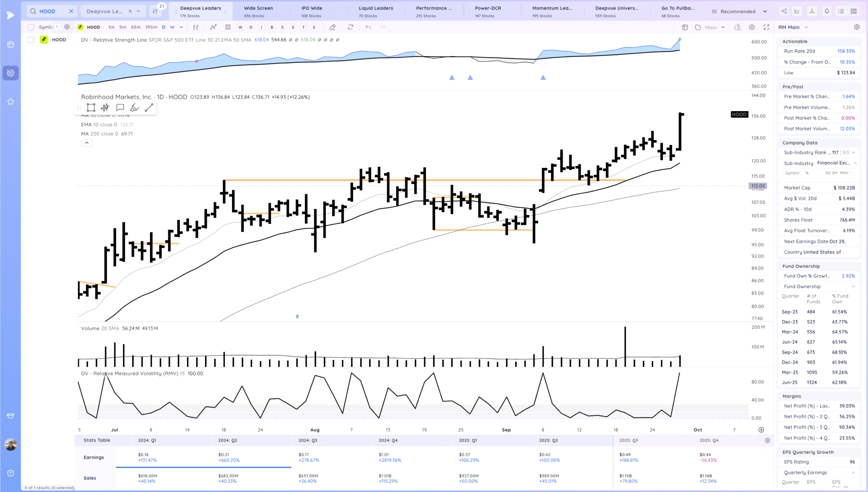Screen dimensions: 868x492
Task: Select the candlestick measure drawing tool
Action: click(x=105, y=108)
